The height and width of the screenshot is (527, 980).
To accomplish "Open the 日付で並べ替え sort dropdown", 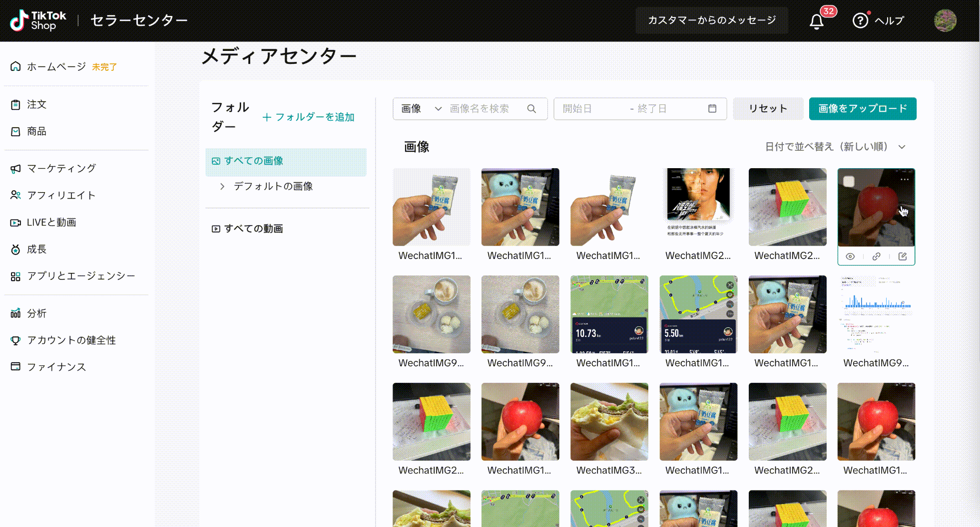I will [835, 147].
